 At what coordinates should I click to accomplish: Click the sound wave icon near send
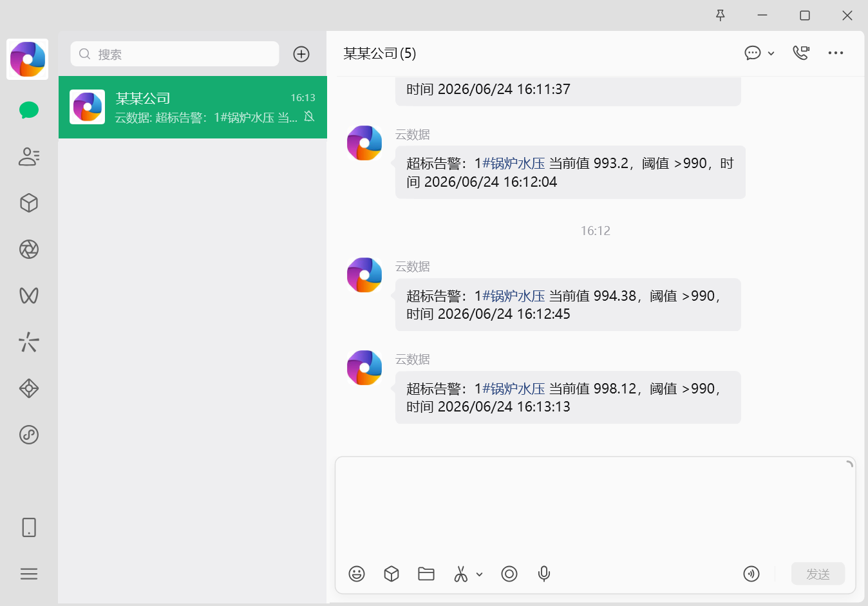point(751,574)
